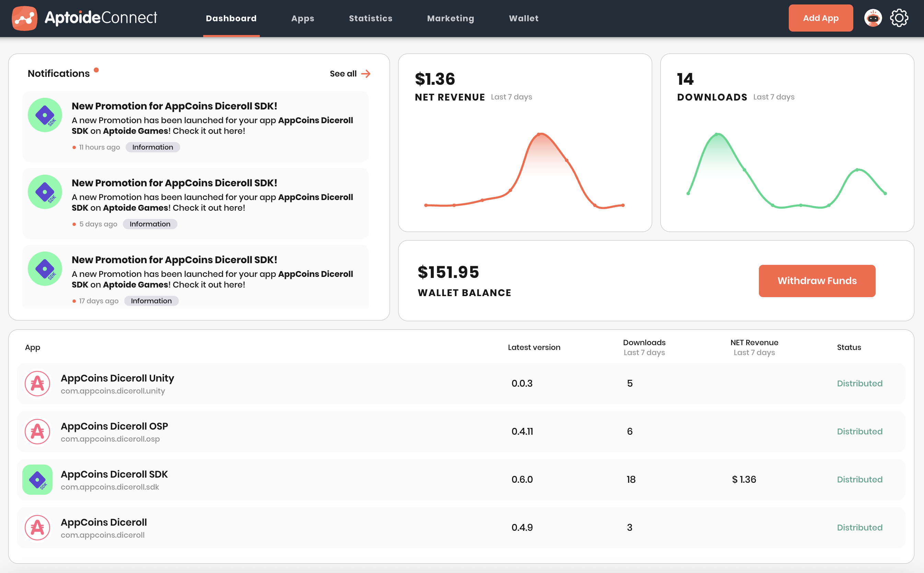Open the Apps tab
The image size is (924, 573).
[x=302, y=18]
